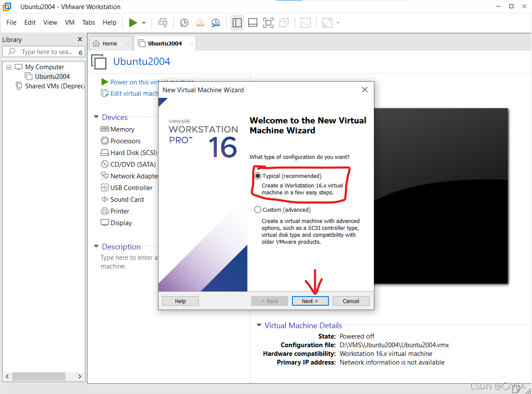Image resolution: width=532 pixels, height=394 pixels.
Task: Click the greyed-out < Back button
Action: tap(269, 301)
